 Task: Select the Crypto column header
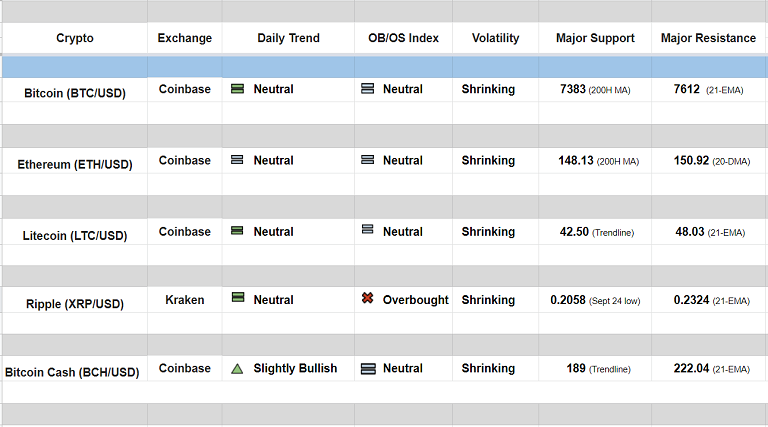pyautogui.click(x=75, y=38)
